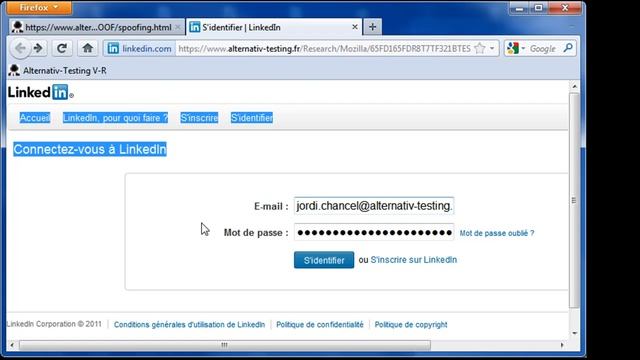Open the Google search engine selector

click(x=516, y=49)
